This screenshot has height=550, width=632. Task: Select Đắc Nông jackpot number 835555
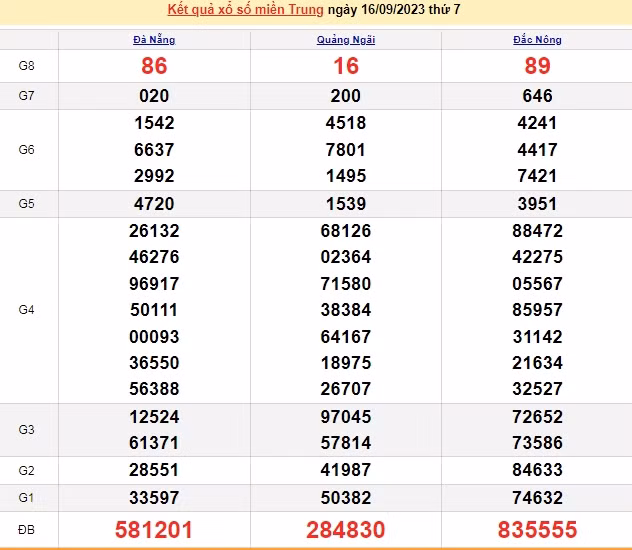[x=537, y=528]
